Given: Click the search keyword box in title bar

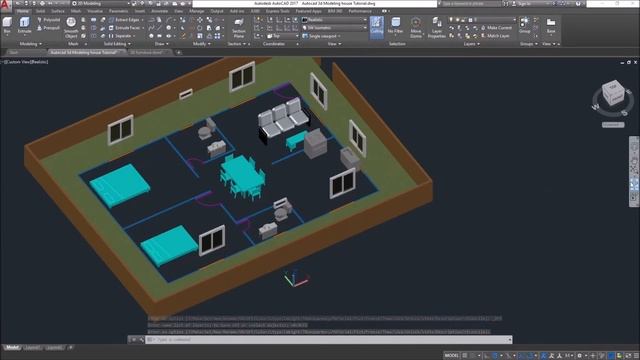Looking at the screenshot, I should pos(471,4).
